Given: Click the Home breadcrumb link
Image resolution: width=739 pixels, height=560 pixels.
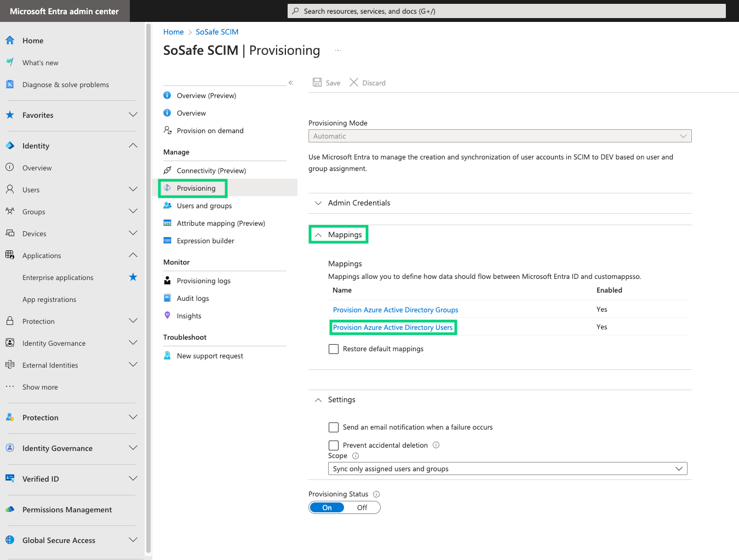Looking at the screenshot, I should [x=173, y=32].
